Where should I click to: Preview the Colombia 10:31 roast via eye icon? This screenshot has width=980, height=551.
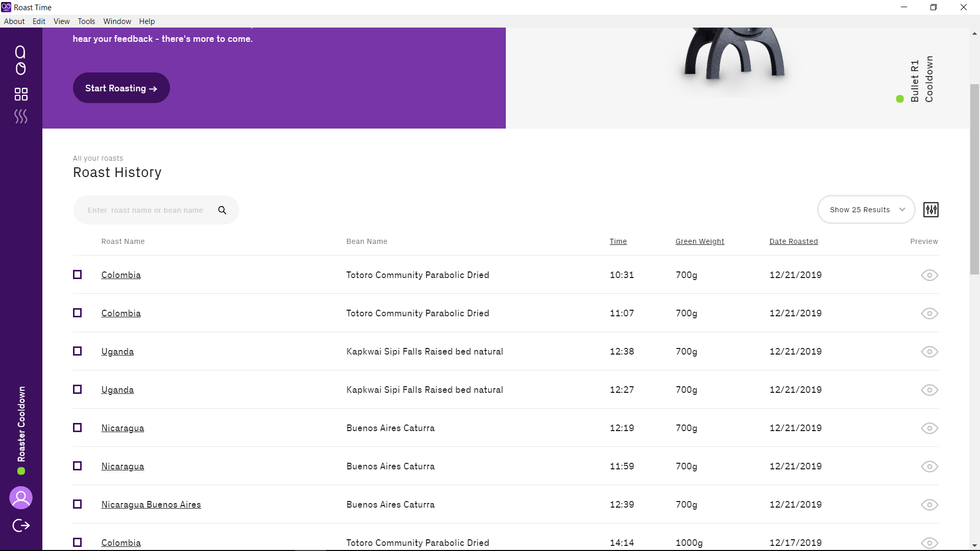click(929, 275)
